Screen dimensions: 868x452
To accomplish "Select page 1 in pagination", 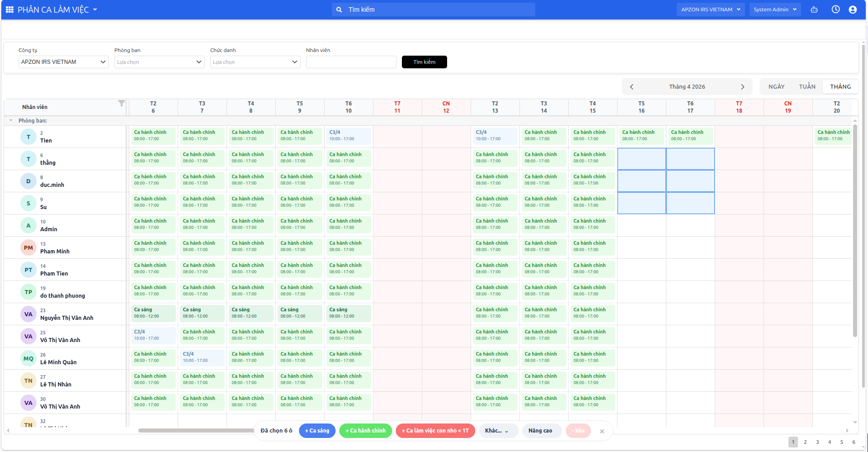I will coord(793,442).
